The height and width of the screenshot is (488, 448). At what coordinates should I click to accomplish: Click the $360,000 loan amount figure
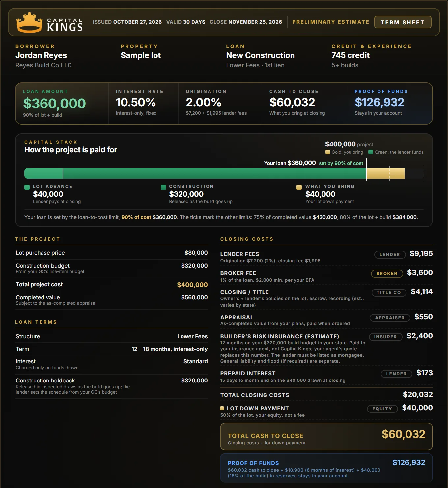(54, 104)
